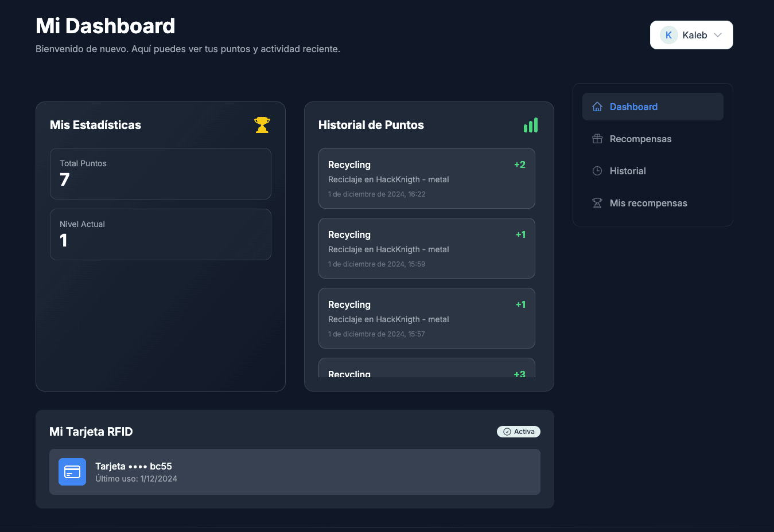Click the Activa status badge

tap(519, 432)
